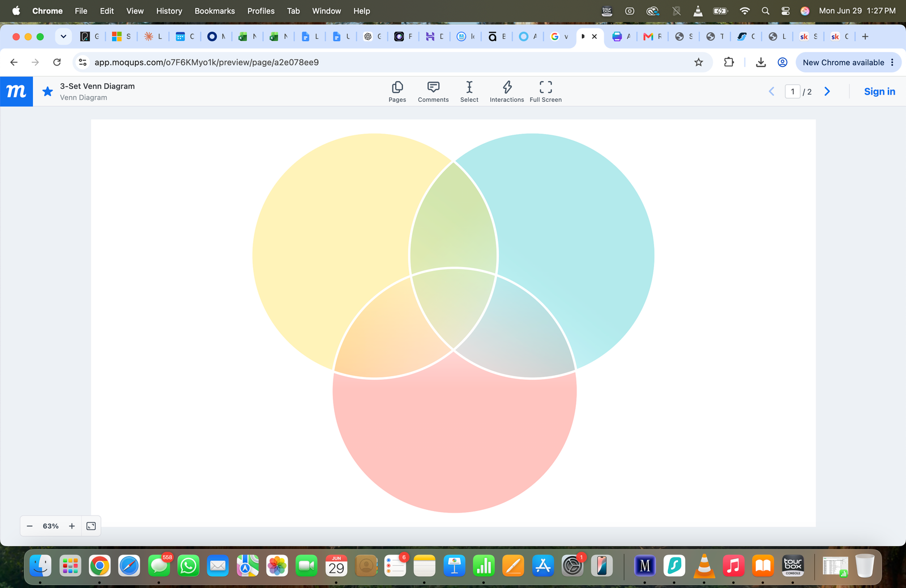Go to previous page chevron
Screen dimensions: 906x588
771,91
